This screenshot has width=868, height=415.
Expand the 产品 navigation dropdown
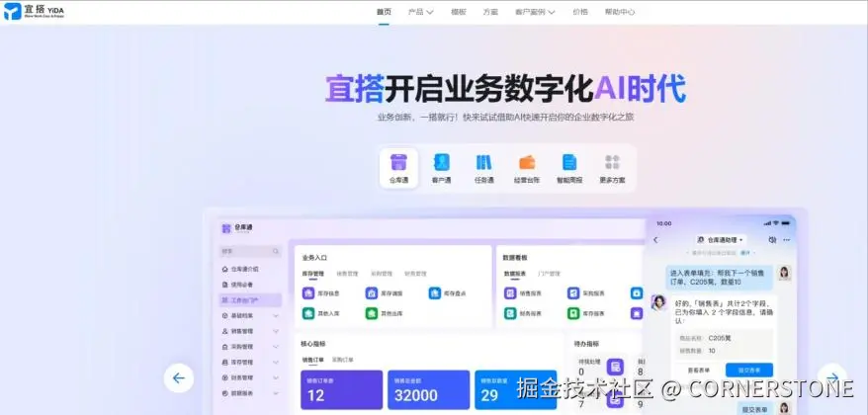421,12
